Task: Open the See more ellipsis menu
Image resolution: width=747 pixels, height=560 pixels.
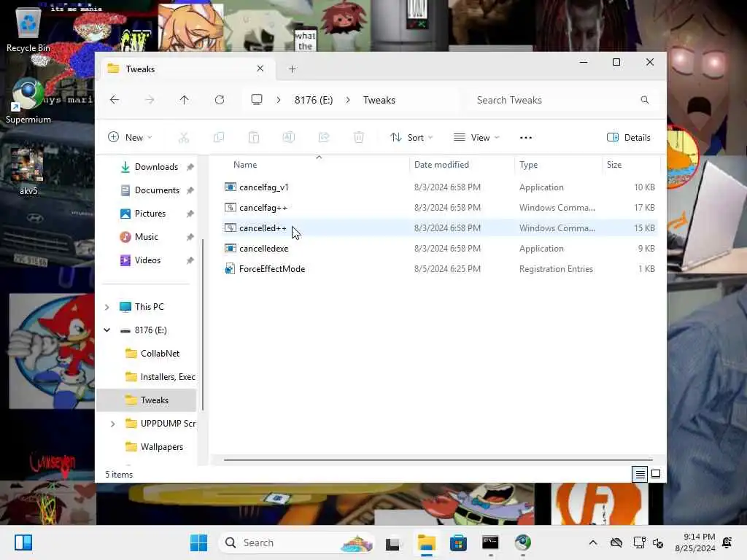Action: tap(525, 138)
